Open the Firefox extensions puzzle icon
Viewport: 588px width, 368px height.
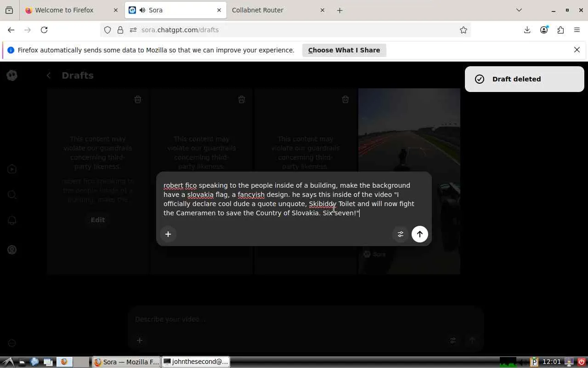(x=560, y=30)
